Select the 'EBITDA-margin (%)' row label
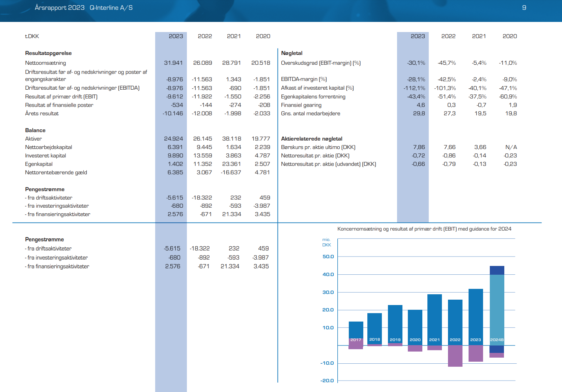Viewport: 562px width, 392px height. point(304,79)
